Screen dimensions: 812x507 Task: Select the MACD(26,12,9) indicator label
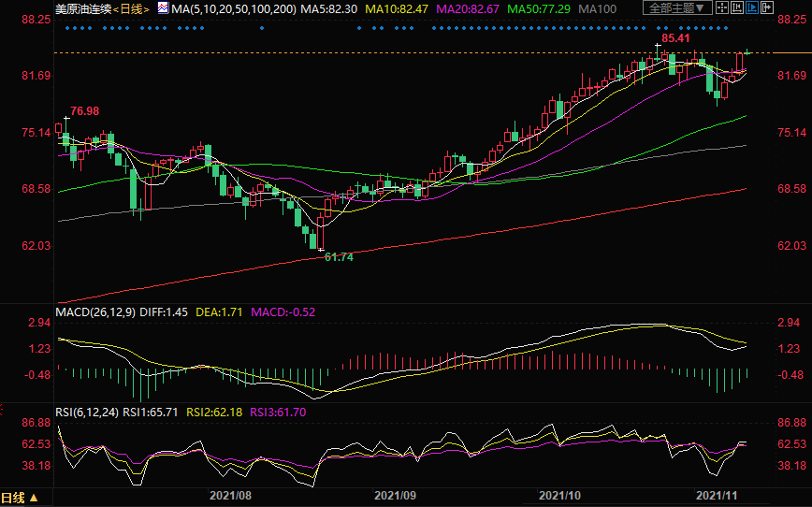point(94,310)
